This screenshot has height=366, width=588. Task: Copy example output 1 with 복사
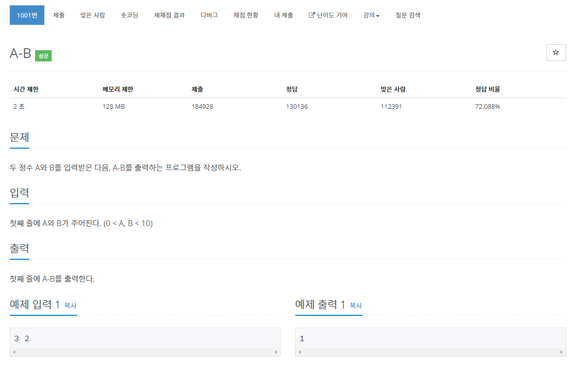point(356,306)
